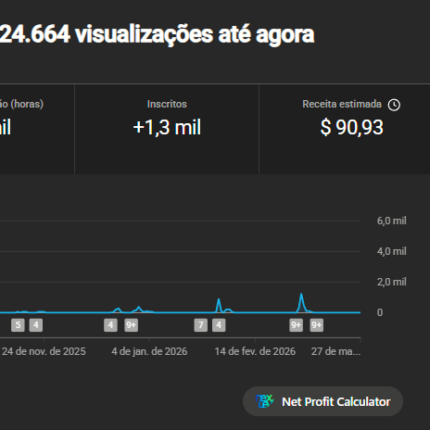Open the Receita estimada metric tab
This screenshot has width=430, height=430.
[345, 129]
